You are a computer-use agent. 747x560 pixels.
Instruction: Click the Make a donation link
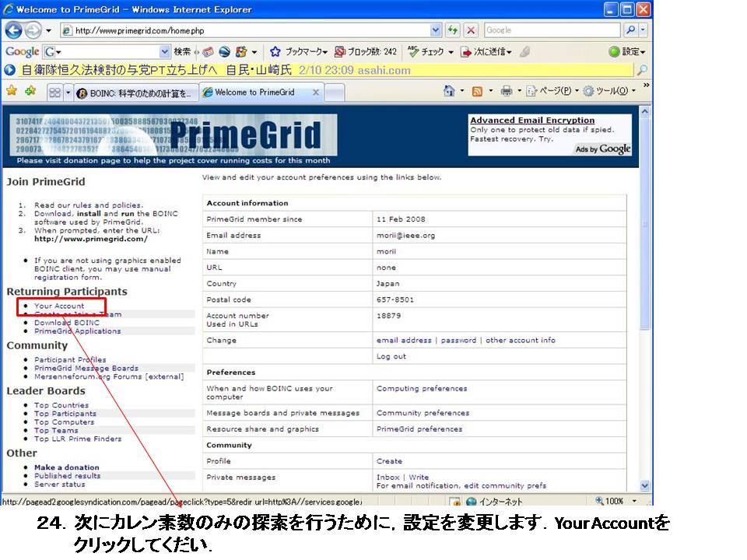67,467
